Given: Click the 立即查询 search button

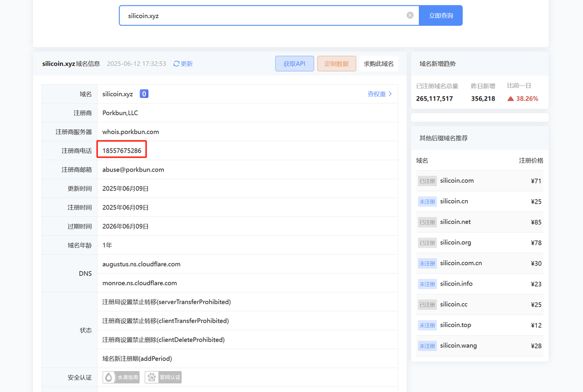Looking at the screenshot, I should pos(441,16).
